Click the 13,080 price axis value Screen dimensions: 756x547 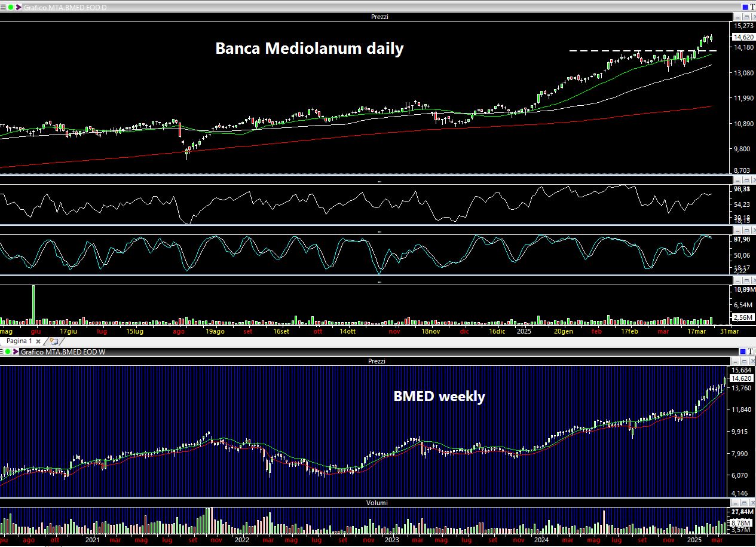click(x=743, y=73)
